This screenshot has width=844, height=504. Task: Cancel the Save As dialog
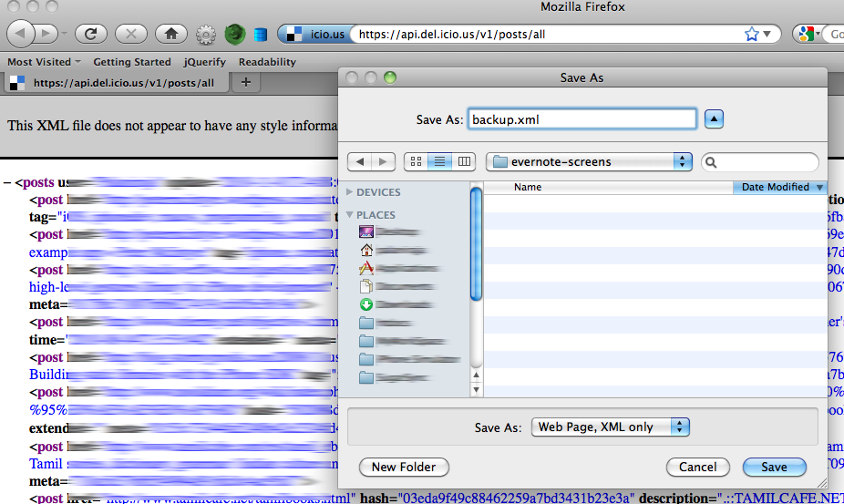[697, 467]
